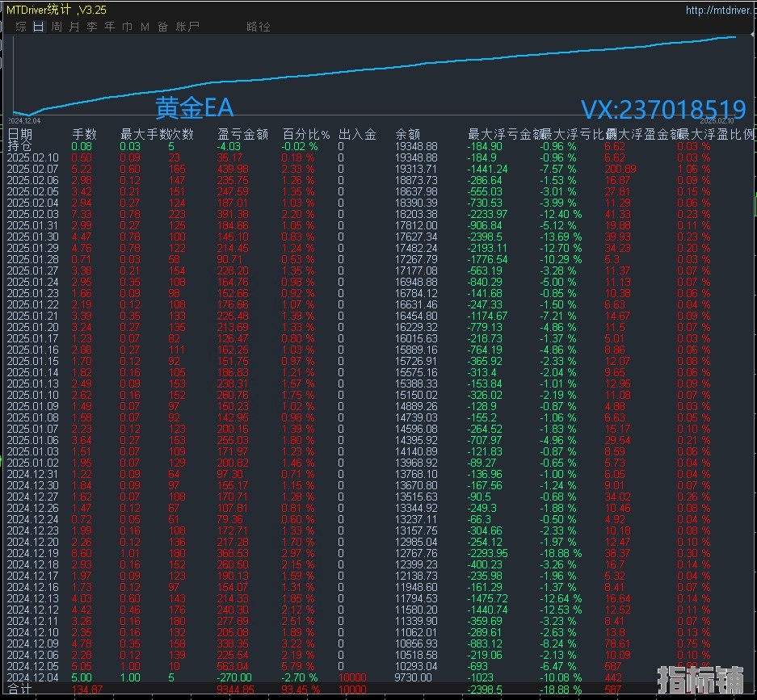The image size is (757, 700).
Task: Select the 2024.12.05 date row
Action: point(33,666)
